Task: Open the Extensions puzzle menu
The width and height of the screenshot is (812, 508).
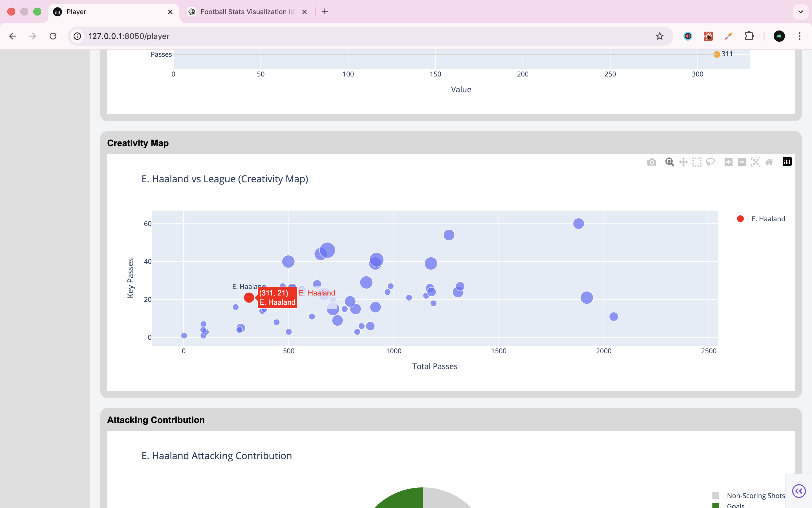Action: point(749,36)
